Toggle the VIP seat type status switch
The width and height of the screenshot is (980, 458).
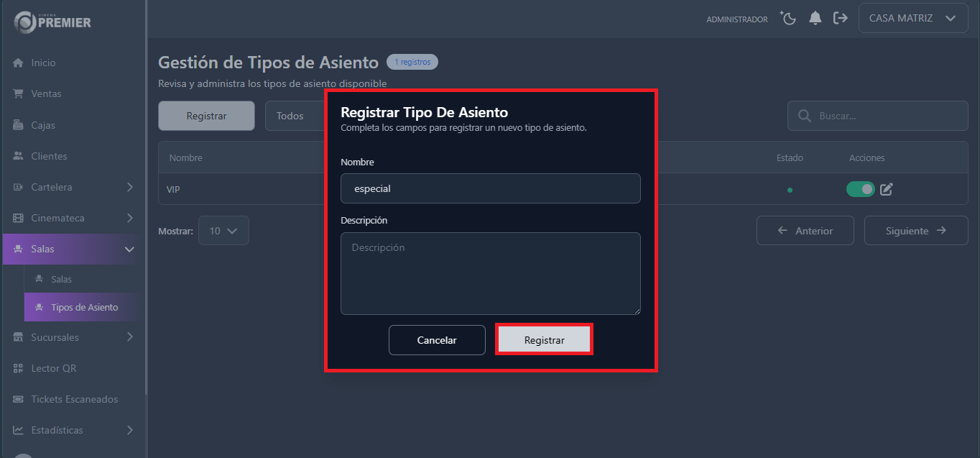pyautogui.click(x=860, y=189)
